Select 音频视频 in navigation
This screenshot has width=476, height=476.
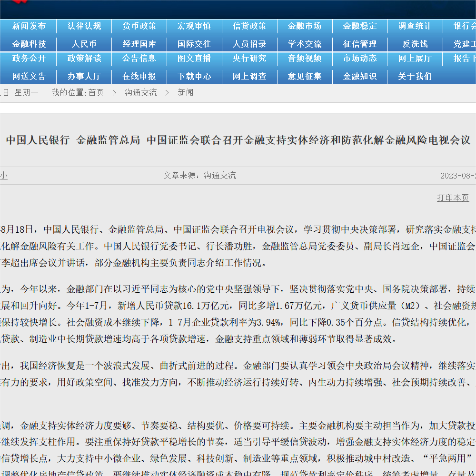(x=305, y=58)
